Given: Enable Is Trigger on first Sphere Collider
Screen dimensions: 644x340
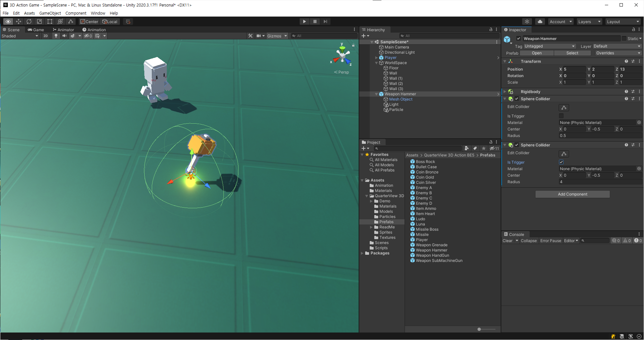Looking at the screenshot, I should 561,116.
